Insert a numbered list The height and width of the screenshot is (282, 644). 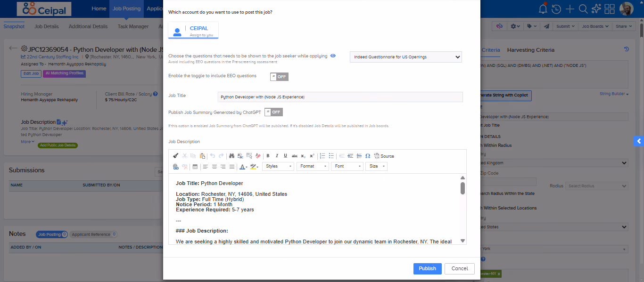pos(322,156)
